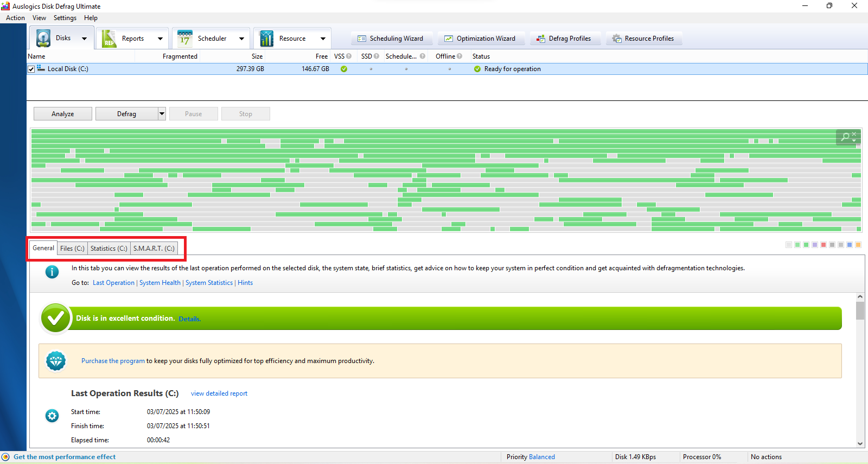
Task: Close the cluster map zoom overlay
Action: coord(854,134)
